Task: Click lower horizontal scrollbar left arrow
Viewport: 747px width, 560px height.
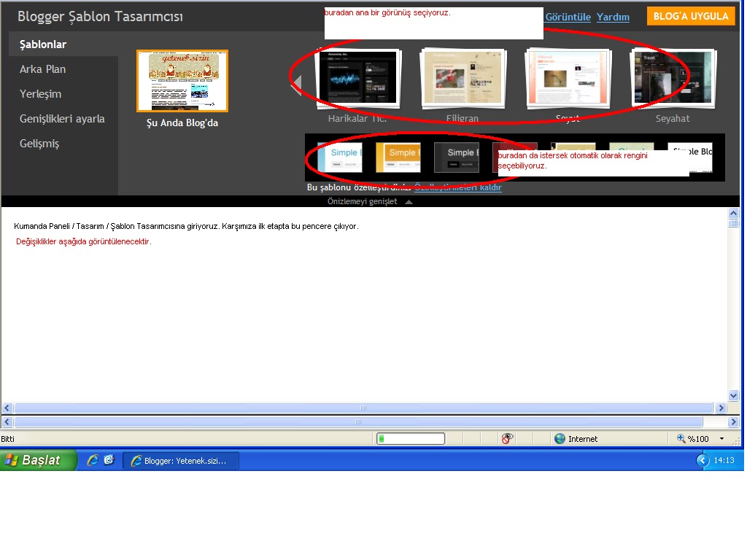Action: click(7, 422)
